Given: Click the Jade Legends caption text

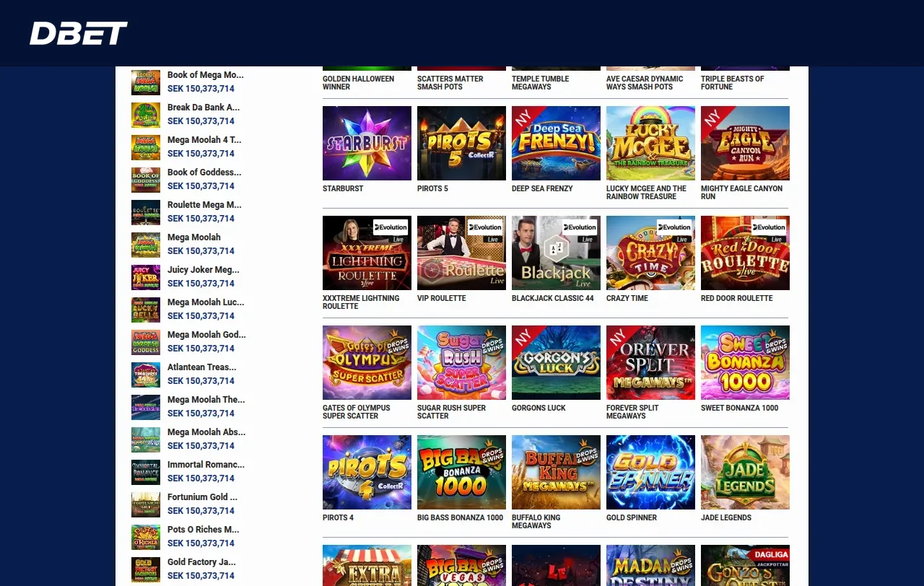Looking at the screenshot, I should [x=726, y=517].
